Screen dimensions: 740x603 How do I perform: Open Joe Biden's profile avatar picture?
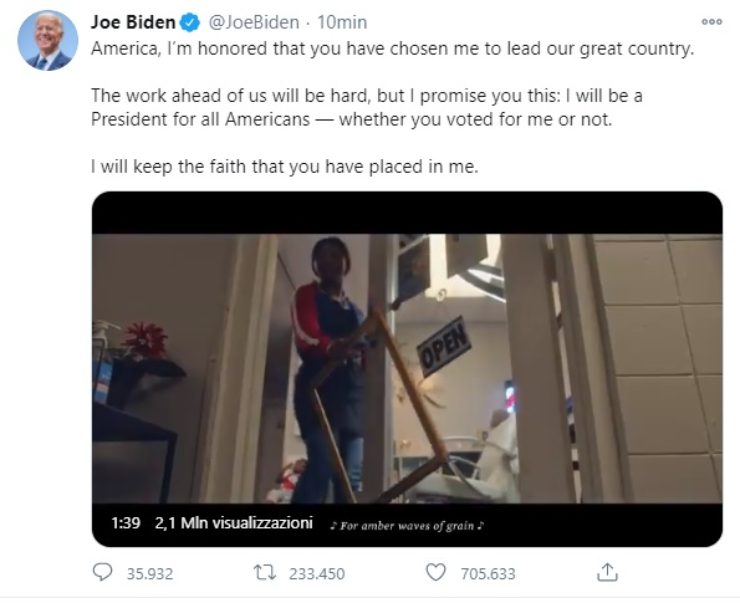[x=47, y=41]
